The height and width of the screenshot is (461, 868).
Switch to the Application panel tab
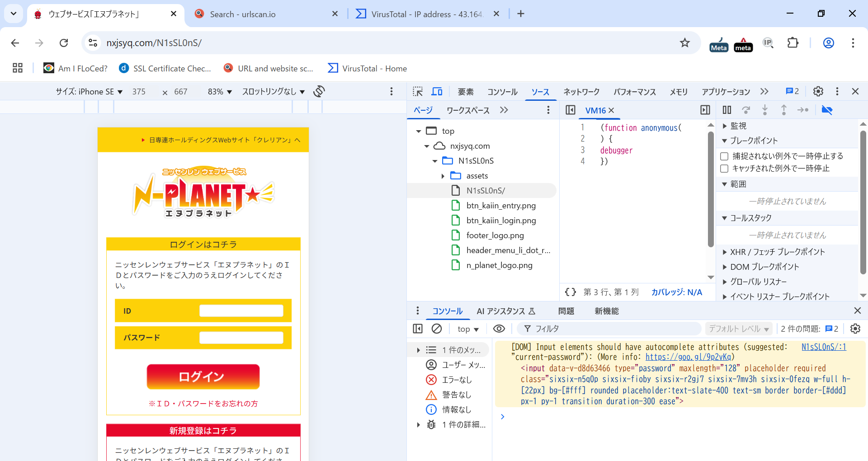click(726, 92)
